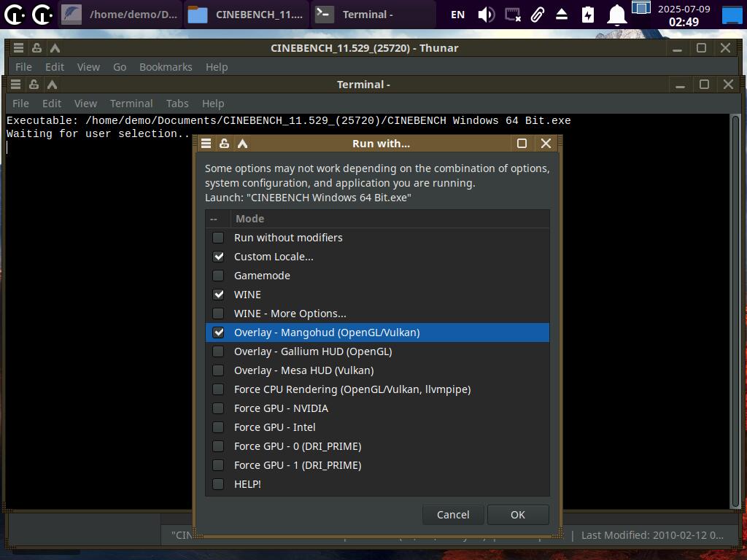747x560 pixels.
Task: Check Force CPU Rendering llvmpipe option
Action: coord(218,389)
